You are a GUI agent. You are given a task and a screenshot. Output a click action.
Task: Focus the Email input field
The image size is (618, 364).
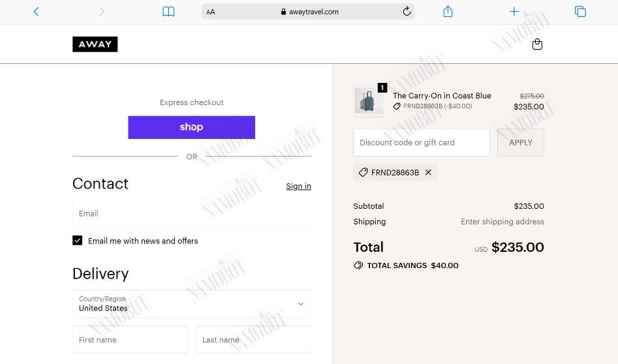[x=192, y=213]
